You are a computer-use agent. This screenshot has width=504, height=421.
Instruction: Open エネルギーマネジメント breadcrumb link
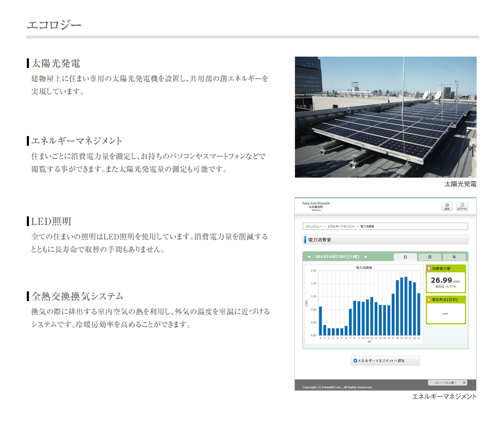pos(341,227)
